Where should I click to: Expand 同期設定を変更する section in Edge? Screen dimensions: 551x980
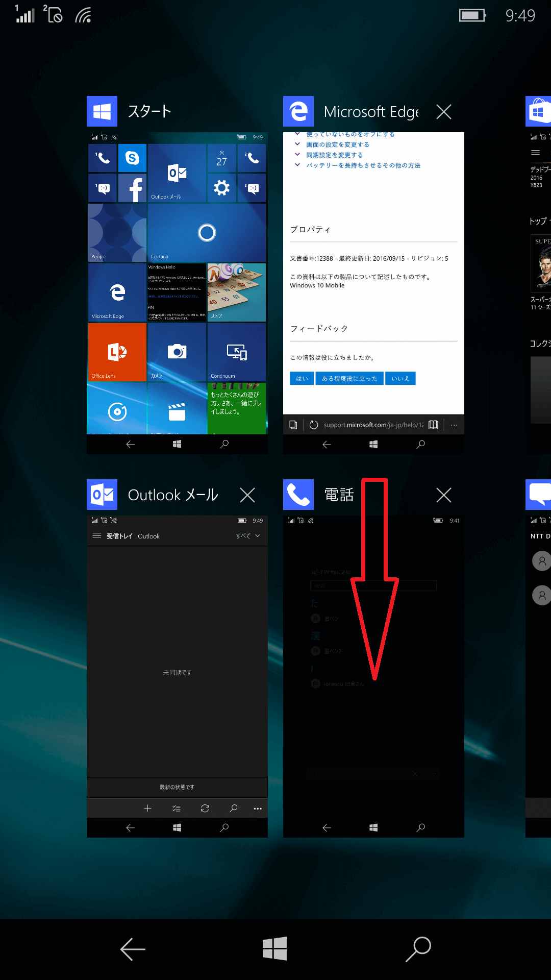pyautogui.click(x=335, y=155)
